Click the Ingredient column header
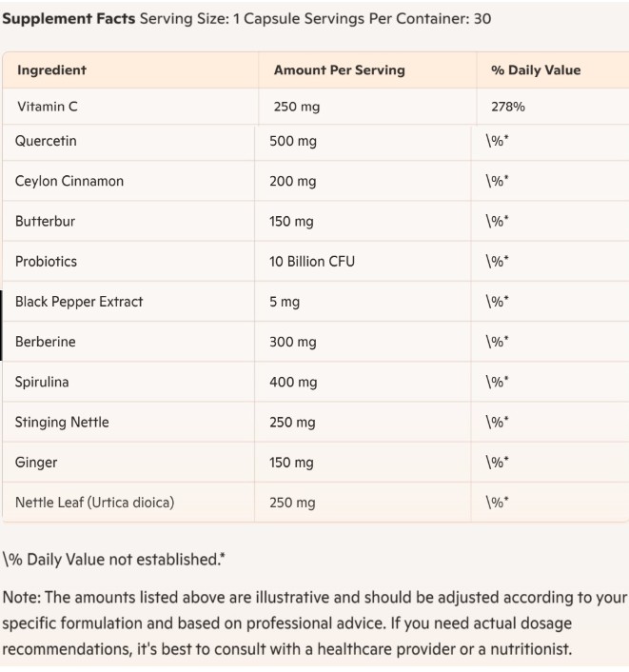The height and width of the screenshot is (672, 629). (51, 69)
